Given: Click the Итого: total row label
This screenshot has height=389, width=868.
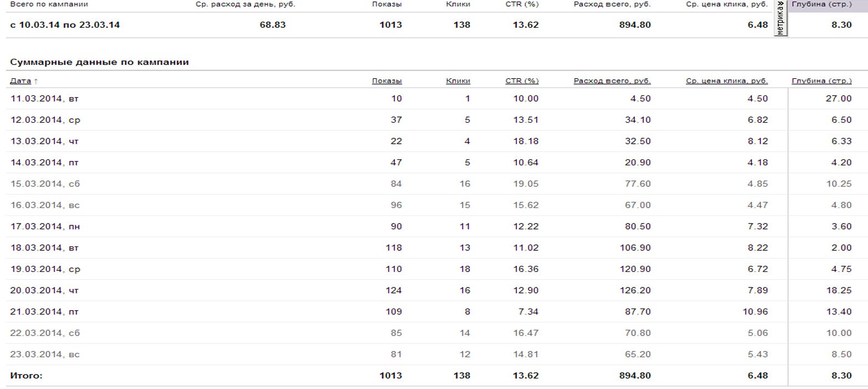Looking at the screenshot, I should [x=26, y=376].
